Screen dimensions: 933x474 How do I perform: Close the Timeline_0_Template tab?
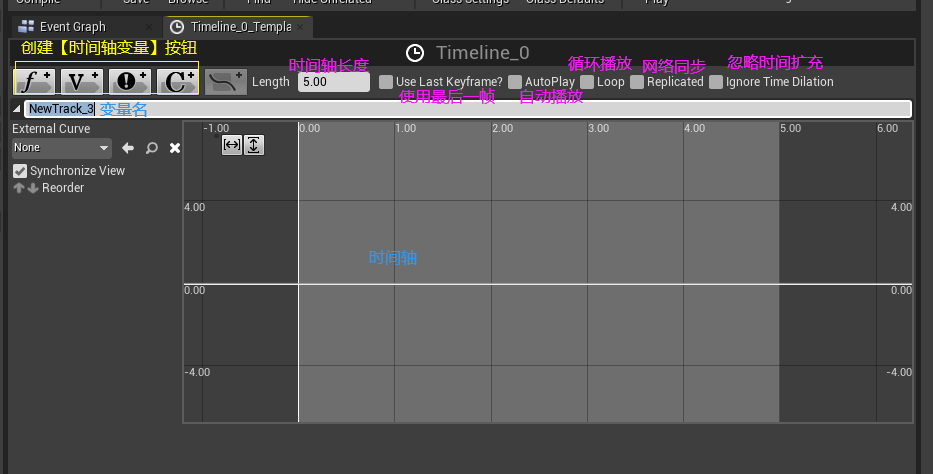click(300, 27)
